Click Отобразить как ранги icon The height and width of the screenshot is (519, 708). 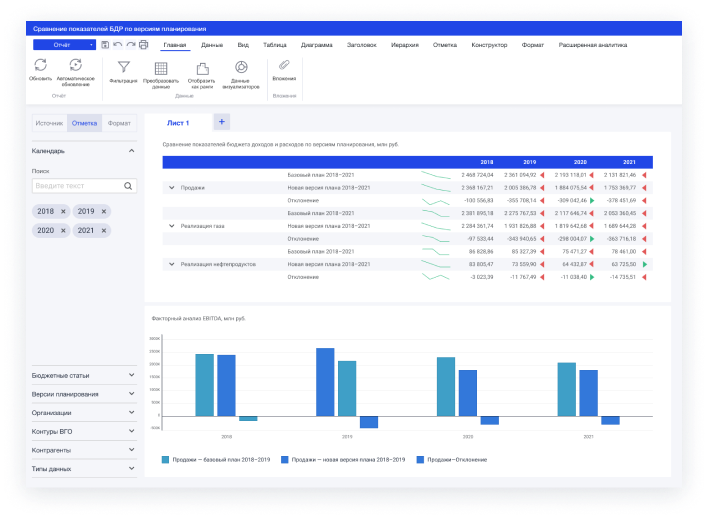pos(203,68)
